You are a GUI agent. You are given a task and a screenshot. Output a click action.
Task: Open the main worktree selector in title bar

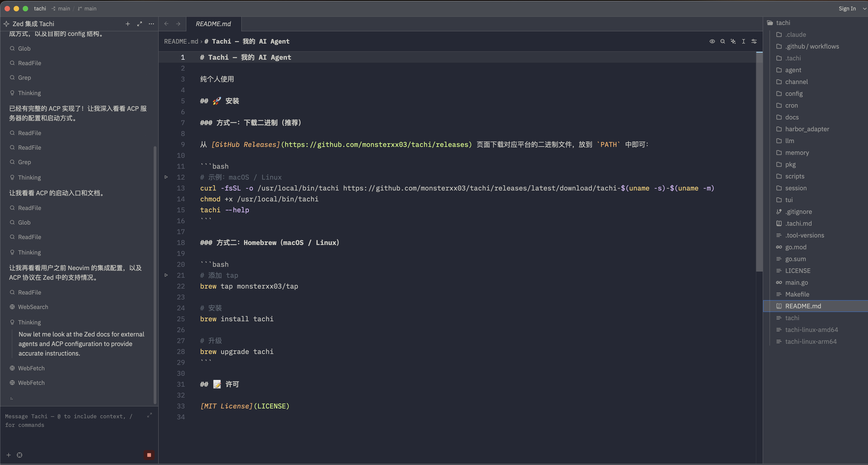click(61, 8)
